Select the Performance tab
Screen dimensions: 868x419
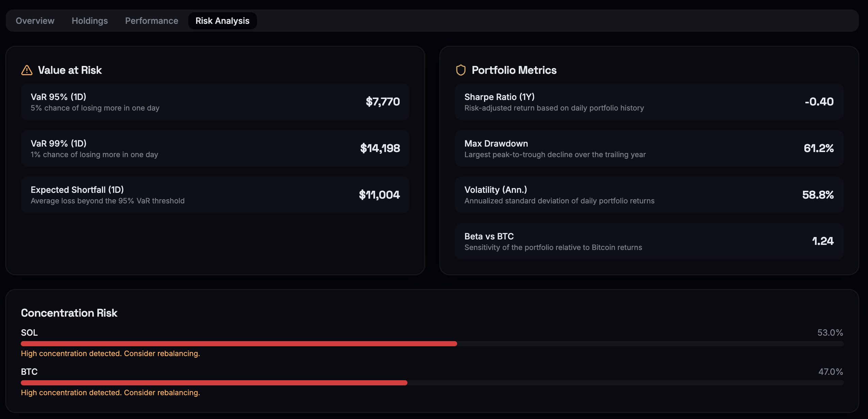[151, 20]
